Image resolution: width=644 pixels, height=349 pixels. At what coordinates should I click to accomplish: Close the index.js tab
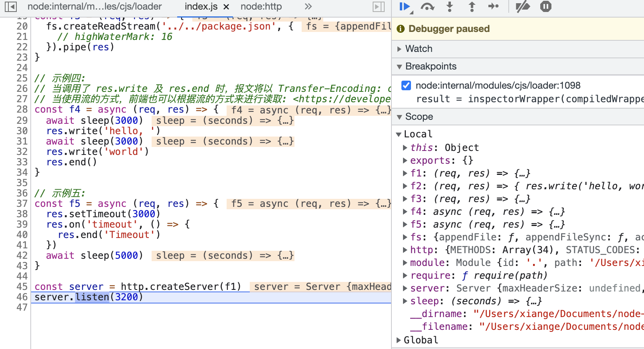pos(226,7)
